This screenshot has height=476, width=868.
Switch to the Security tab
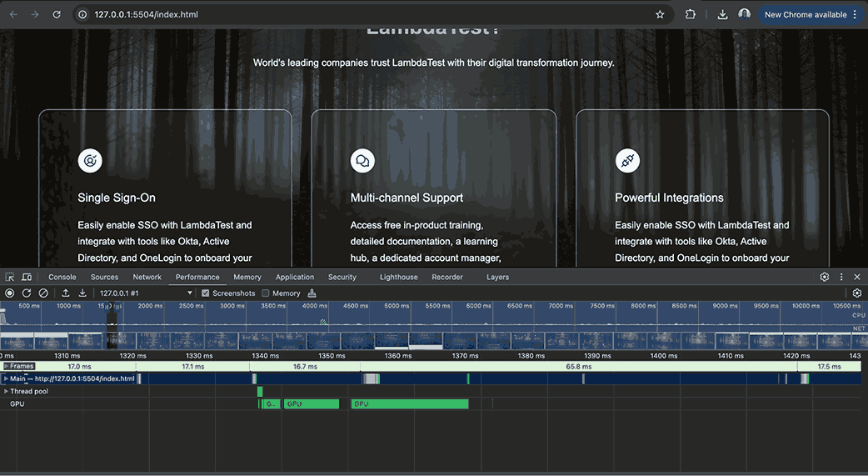click(x=342, y=277)
